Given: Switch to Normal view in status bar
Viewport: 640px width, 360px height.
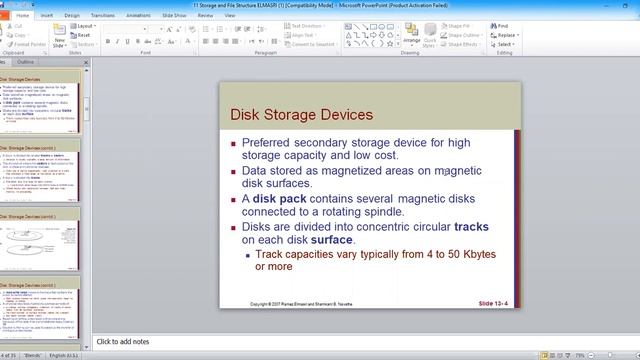Looking at the screenshot, I should (544, 356).
